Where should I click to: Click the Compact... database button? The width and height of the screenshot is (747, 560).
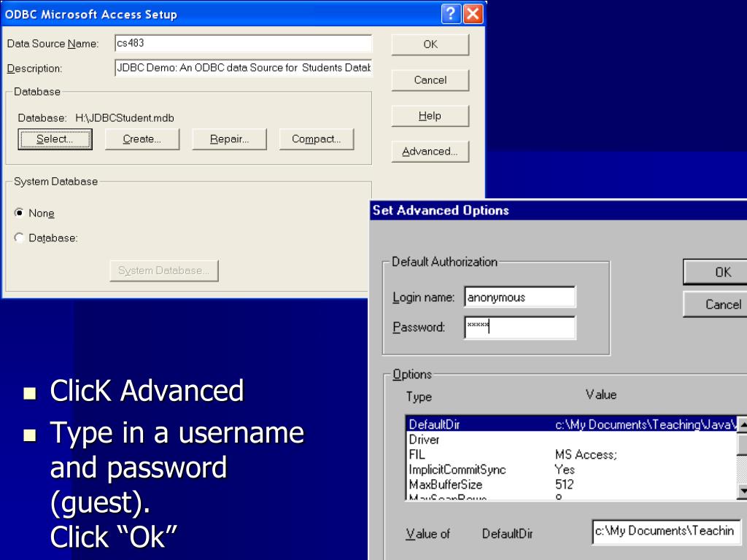click(x=317, y=139)
